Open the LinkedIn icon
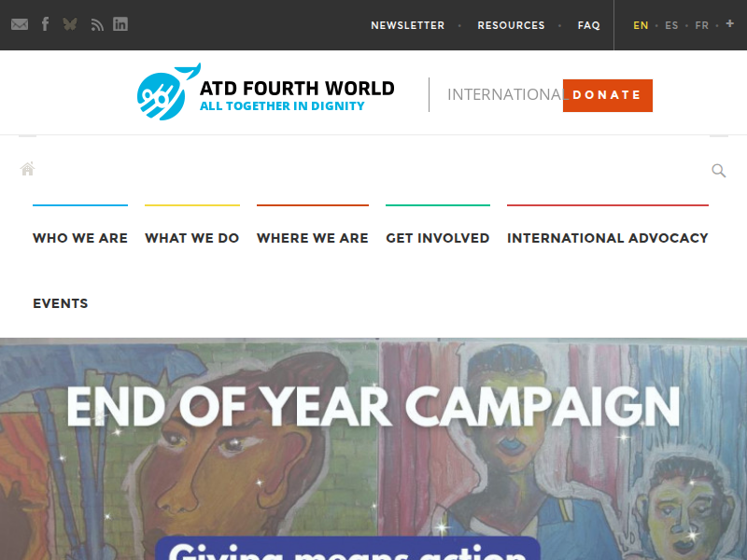The image size is (747, 560). 120,24
